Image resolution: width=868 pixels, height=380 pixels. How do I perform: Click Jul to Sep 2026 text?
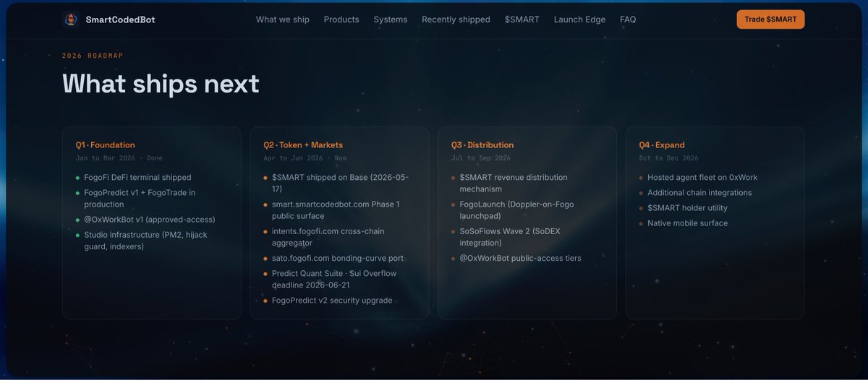[x=481, y=158]
